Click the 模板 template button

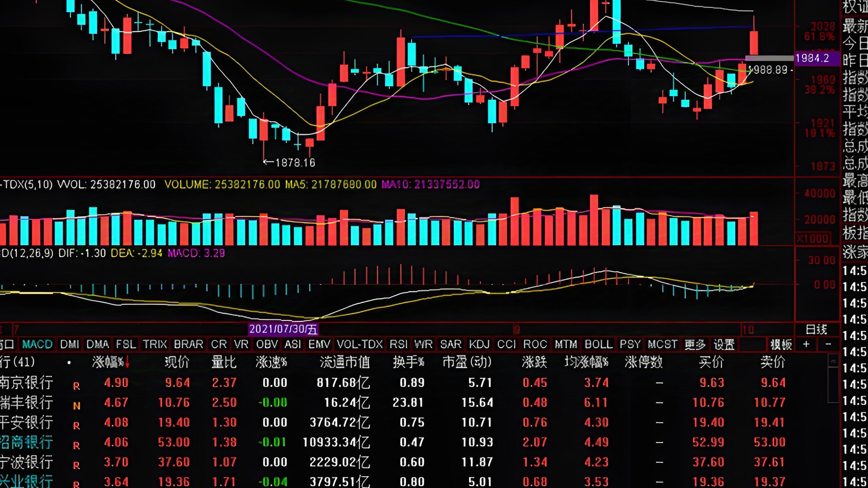click(781, 344)
